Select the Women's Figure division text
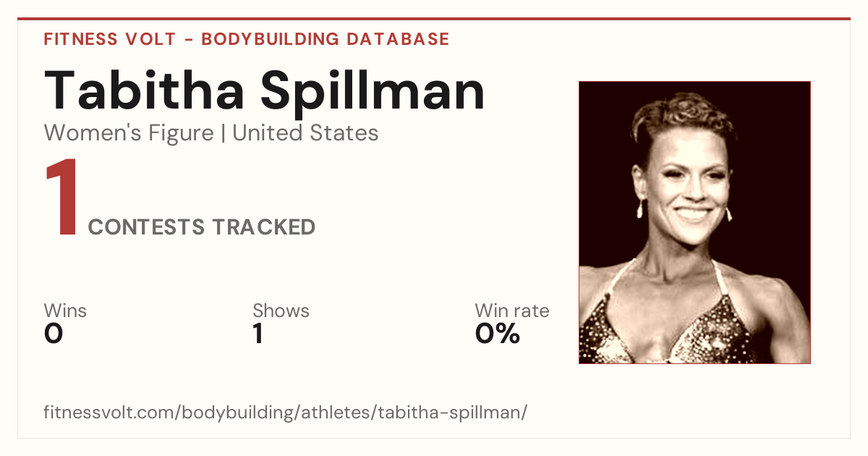 [129, 133]
